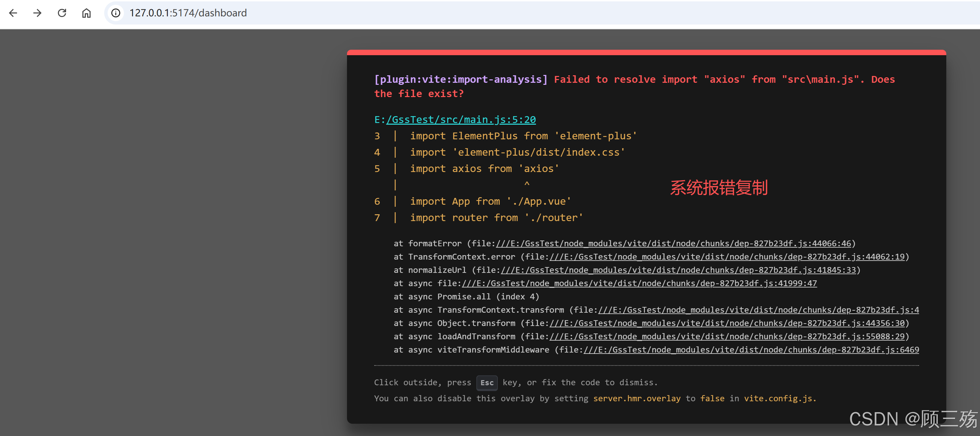The width and height of the screenshot is (980, 436).
Task: Open formatError stack trace link ending 44066:46
Action: 674,244
